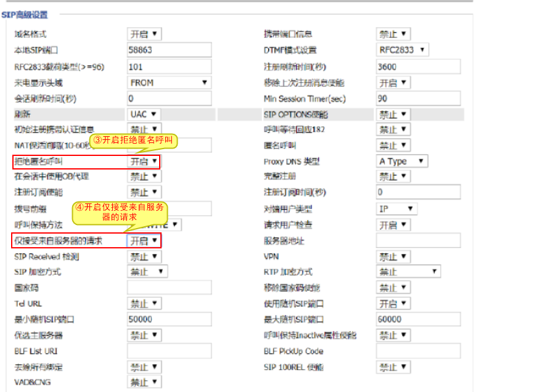Expand the SIP 加密方式 dropdown

(147, 272)
